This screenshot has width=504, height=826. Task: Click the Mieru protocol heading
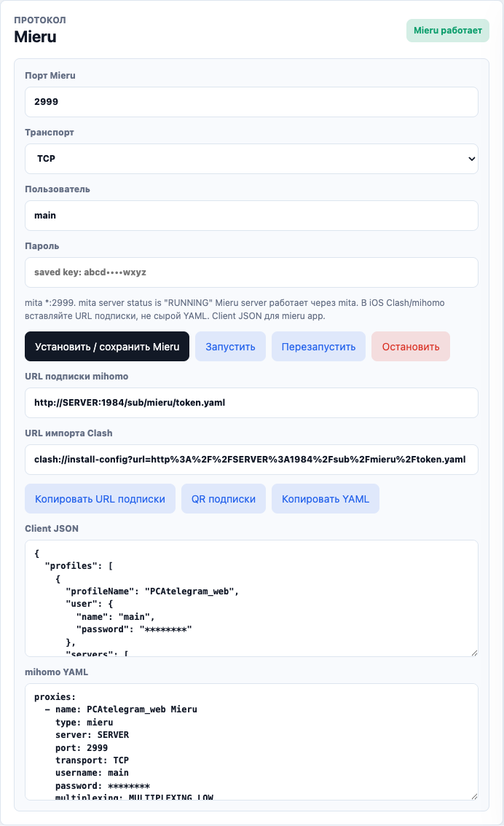35,37
